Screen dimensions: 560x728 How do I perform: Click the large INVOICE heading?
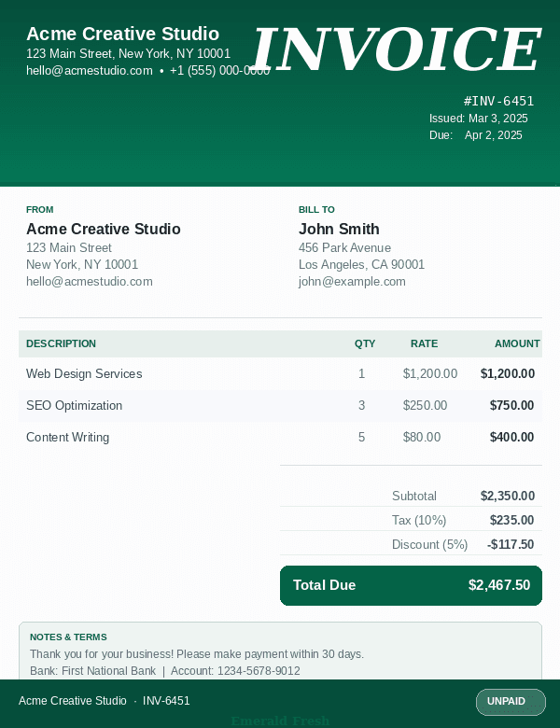click(398, 49)
